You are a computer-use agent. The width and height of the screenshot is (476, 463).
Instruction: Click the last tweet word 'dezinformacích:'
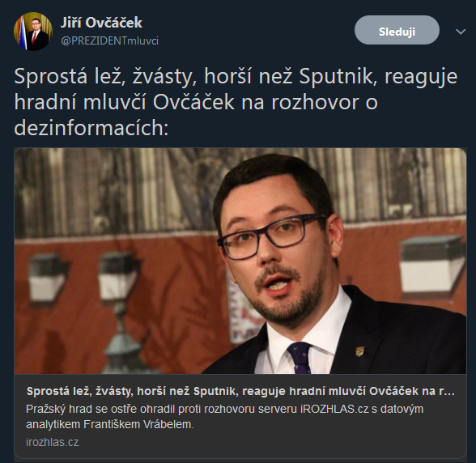click(91, 128)
